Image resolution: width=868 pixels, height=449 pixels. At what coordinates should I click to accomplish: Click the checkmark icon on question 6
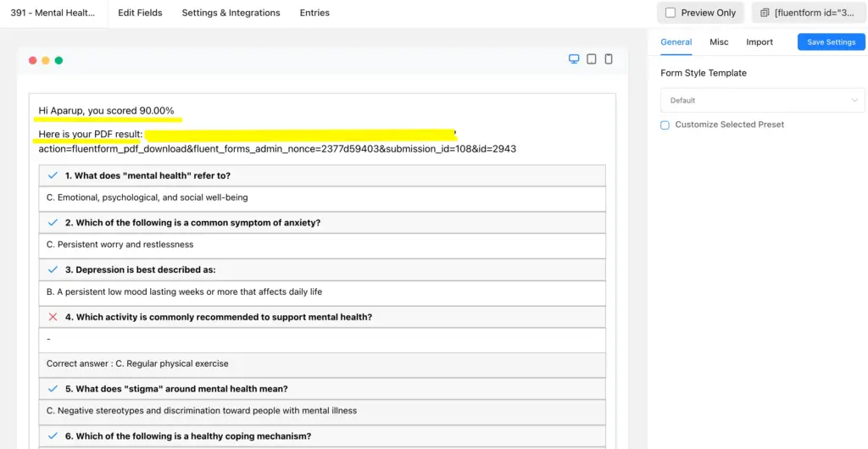tap(53, 435)
